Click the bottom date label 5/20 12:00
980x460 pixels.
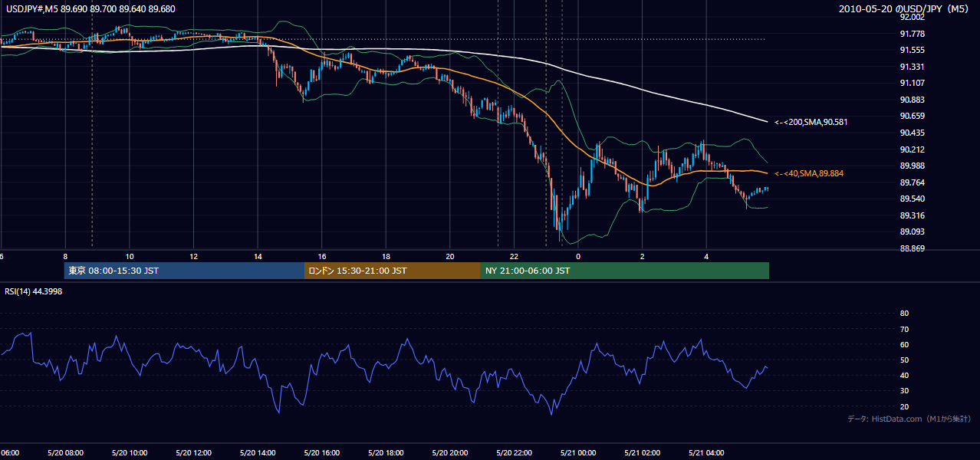193,452
